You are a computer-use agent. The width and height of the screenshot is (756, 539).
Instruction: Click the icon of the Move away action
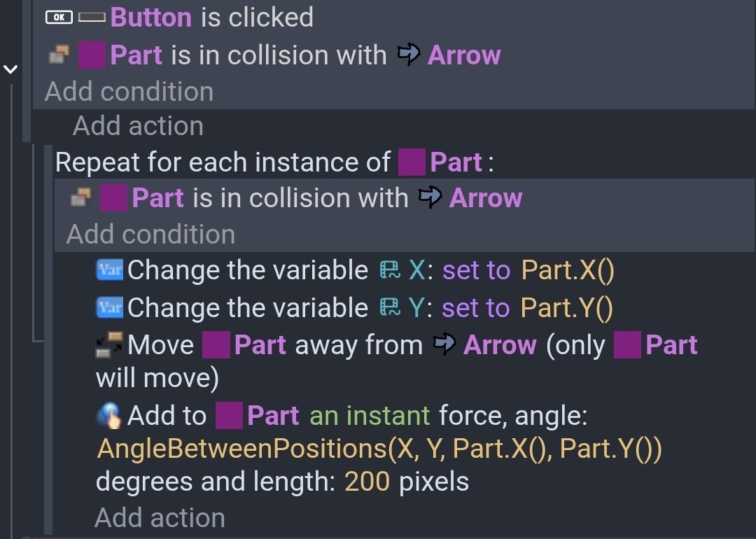click(108, 345)
